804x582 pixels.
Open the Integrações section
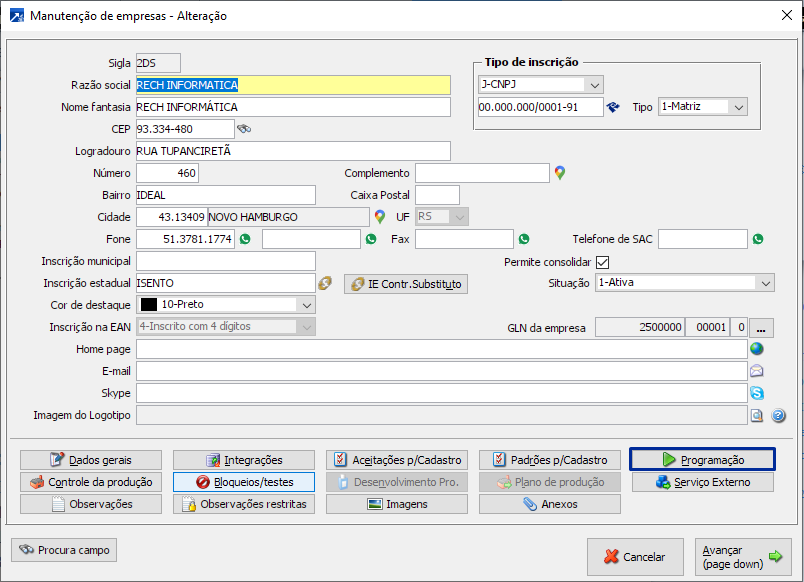pos(244,460)
